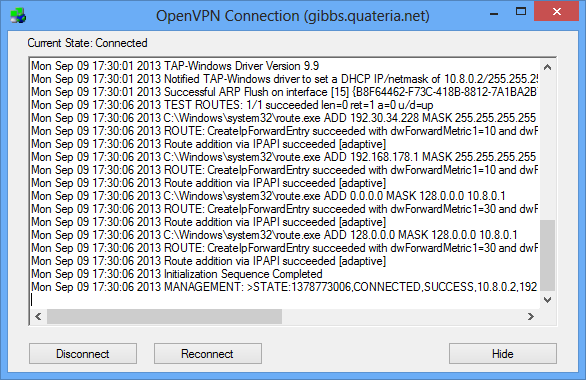Click the window title OpenVPN Connection text

pyautogui.click(x=293, y=16)
